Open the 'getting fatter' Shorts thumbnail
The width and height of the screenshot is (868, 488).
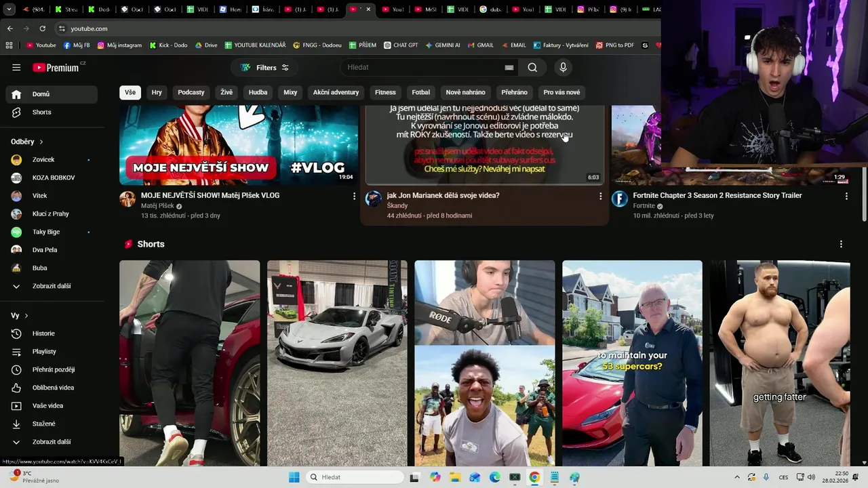click(x=780, y=363)
